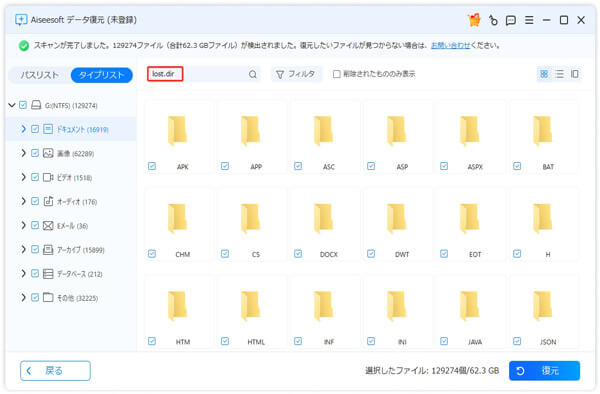Uncheck the DOCX folder checkbox

tap(298, 254)
